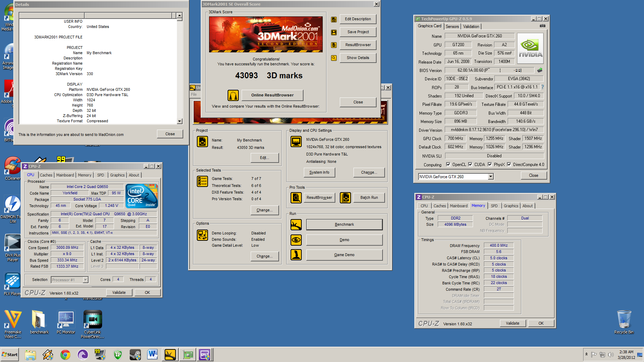Image resolution: width=644 pixels, height=362 pixels.
Task: Click the Details list column header
Action: click(x=98, y=16)
